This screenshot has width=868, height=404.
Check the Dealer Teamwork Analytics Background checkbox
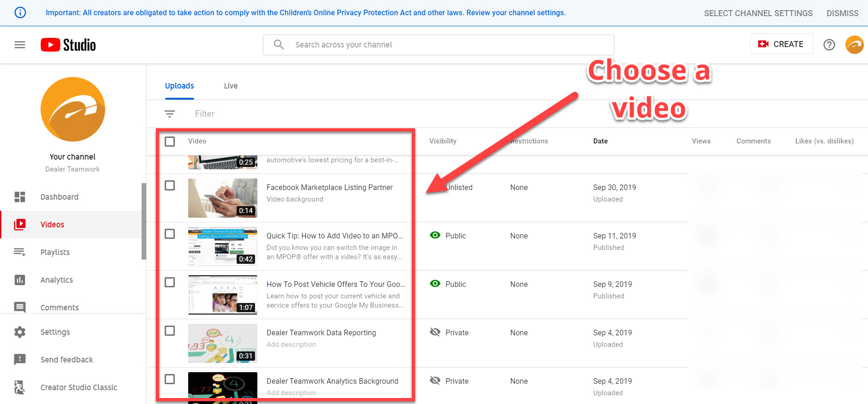(x=170, y=379)
